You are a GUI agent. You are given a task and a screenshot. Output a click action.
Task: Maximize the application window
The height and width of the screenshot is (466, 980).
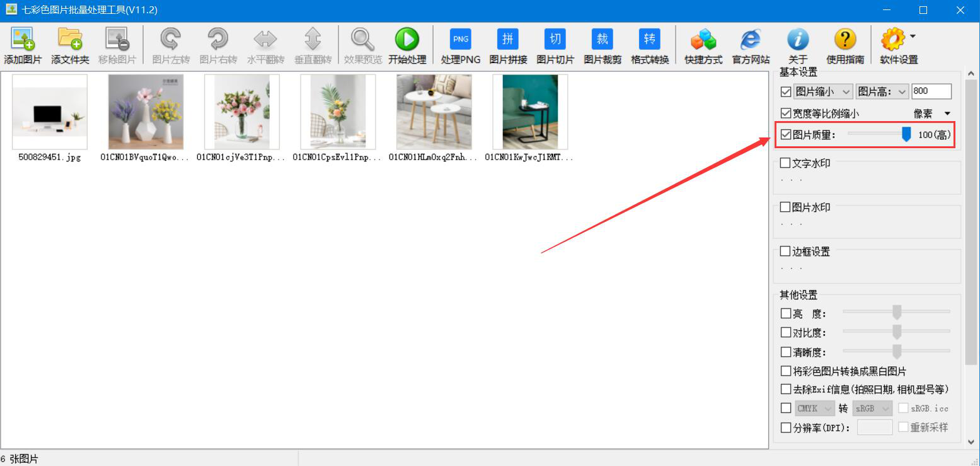pos(923,10)
